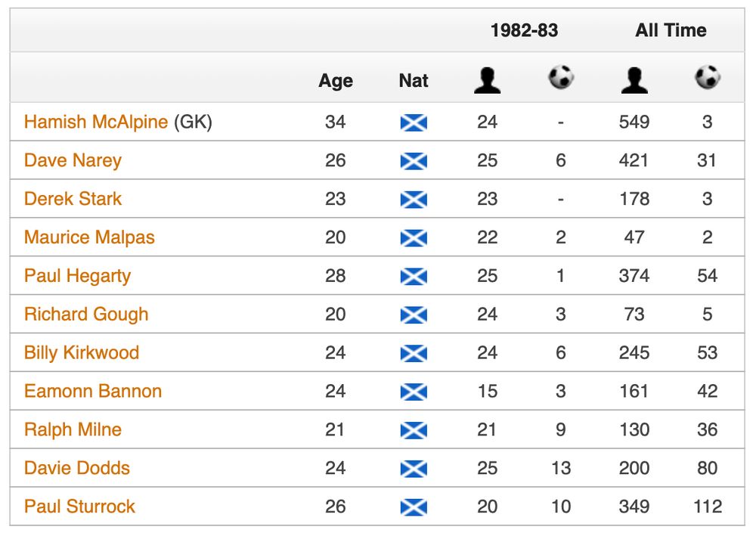Click the Scotland flag beside Paul Hegarty
Screen dimensions: 756x536
coord(414,277)
